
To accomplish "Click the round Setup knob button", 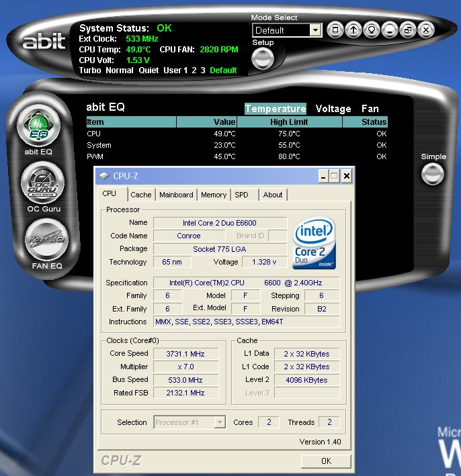I will [x=263, y=58].
